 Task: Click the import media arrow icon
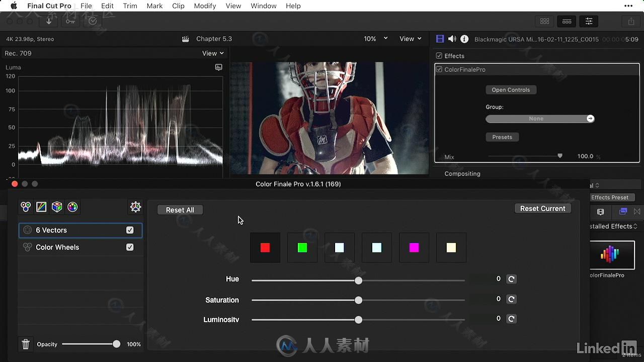49,21
